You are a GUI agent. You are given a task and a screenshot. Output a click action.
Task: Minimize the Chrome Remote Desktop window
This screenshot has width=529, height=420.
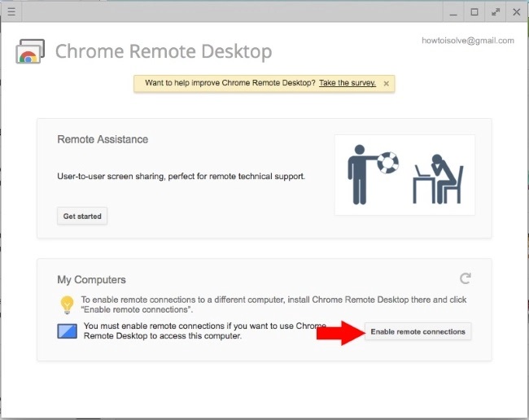(x=453, y=14)
